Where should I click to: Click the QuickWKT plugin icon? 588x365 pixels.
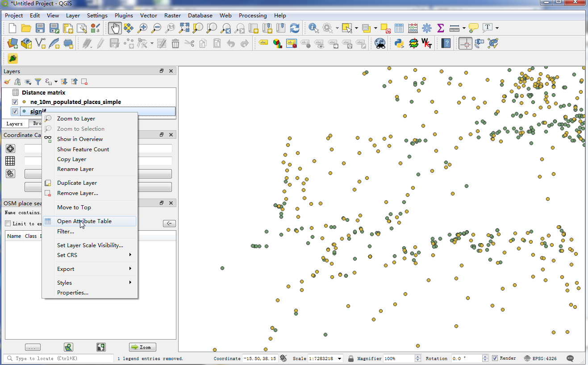(427, 43)
